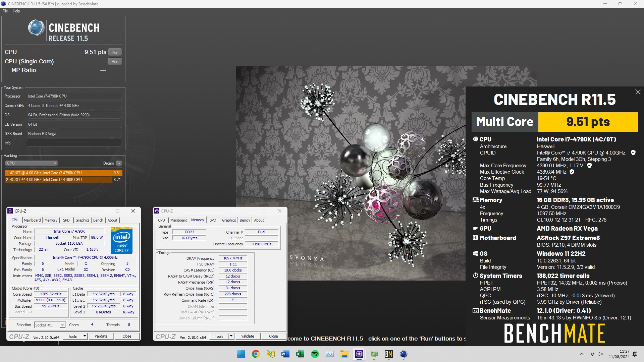Click muted volume tray icon

[600, 354]
